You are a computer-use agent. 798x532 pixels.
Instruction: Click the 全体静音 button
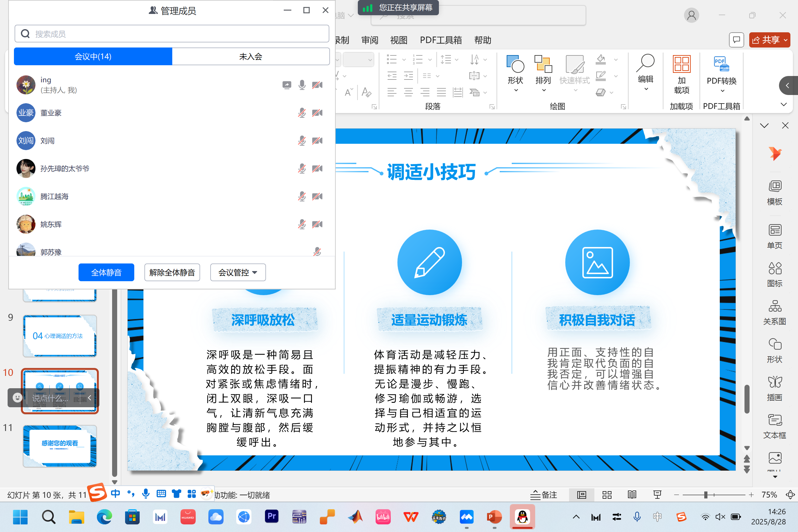click(106, 272)
